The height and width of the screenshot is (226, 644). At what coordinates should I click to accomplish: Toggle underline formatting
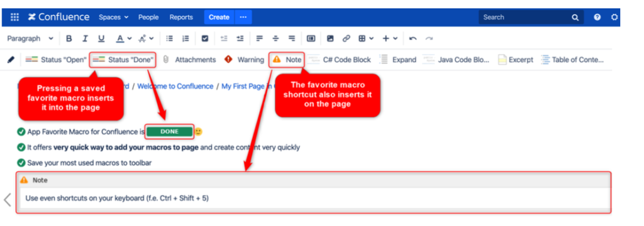click(x=101, y=38)
